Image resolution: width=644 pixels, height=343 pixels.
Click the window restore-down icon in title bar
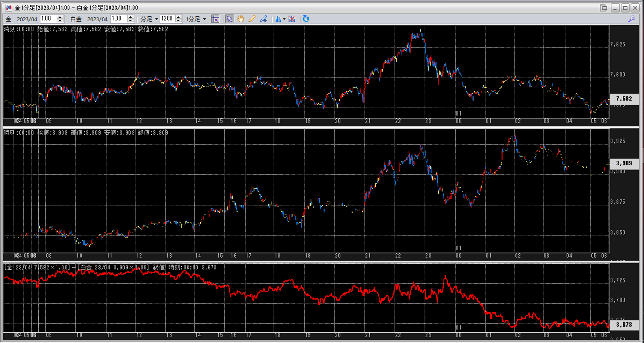[x=604, y=8]
